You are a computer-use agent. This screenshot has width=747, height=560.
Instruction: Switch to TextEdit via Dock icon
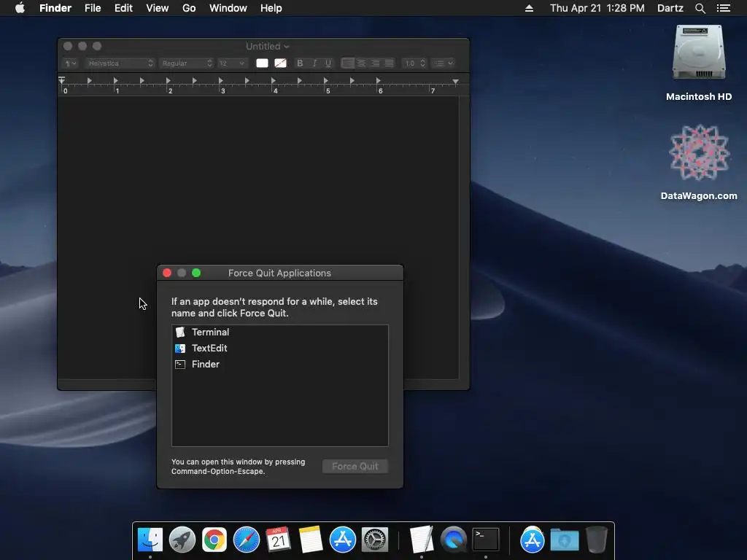pyautogui.click(x=422, y=540)
